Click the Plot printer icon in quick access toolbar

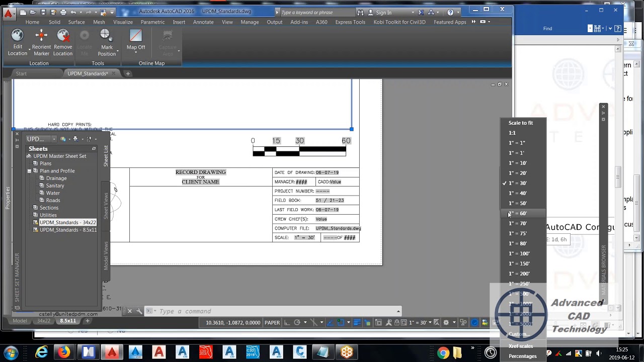pyautogui.click(x=63, y=13)
